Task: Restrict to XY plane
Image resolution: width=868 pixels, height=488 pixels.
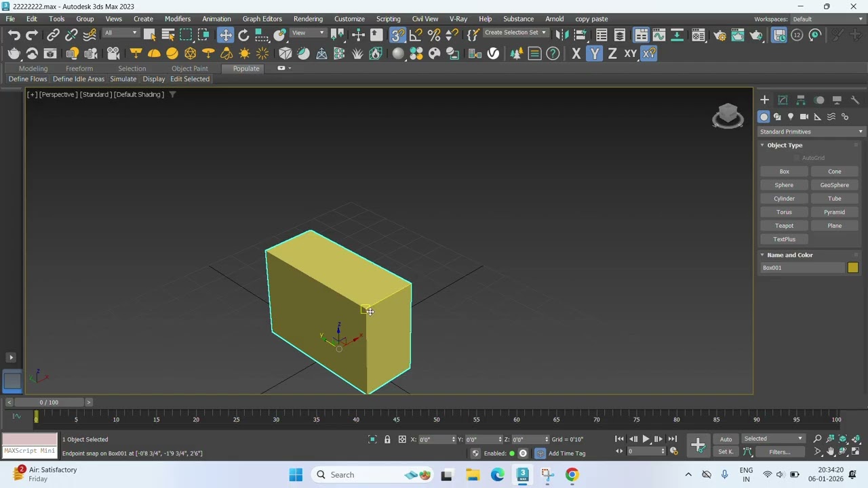Action: pos(631,54)
